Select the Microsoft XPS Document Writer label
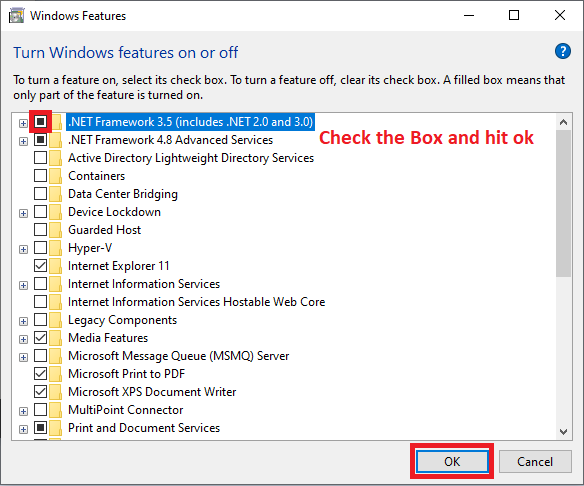 pyautogui.click(x=152, y=392)
